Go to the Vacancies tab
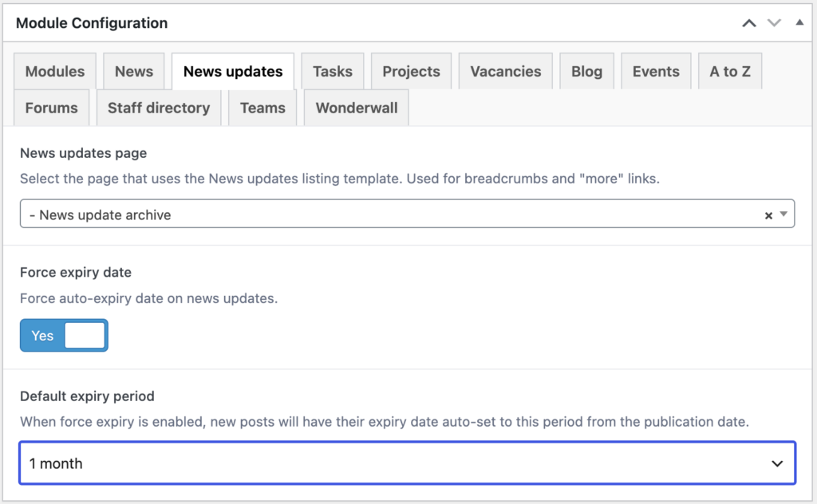Viewport: 817px width, 504px height. (x=505, y=71)
